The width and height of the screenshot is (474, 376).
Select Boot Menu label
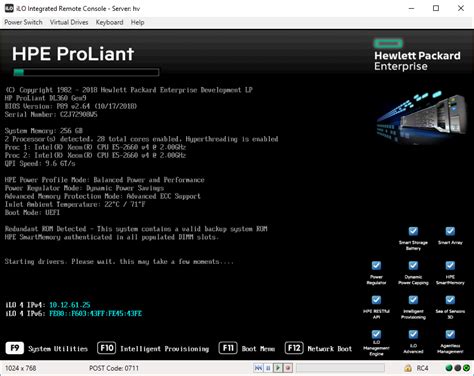pyautogui.click(x=258, y=349)
